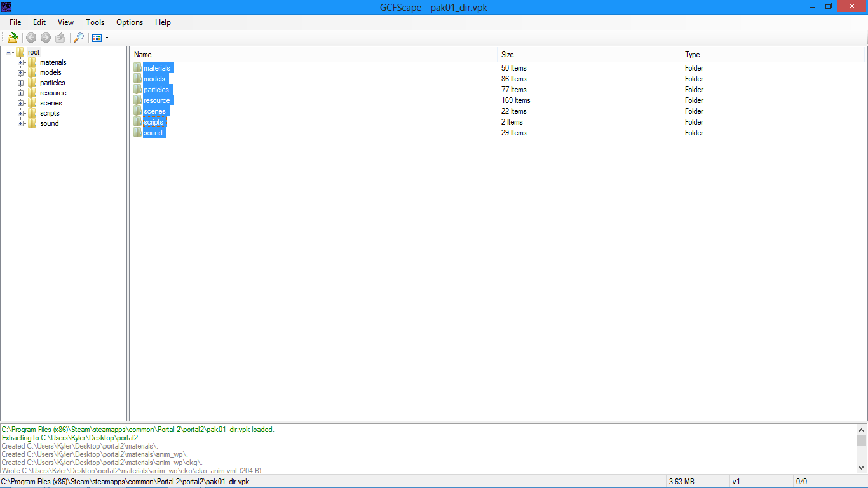Expand the scripts node in the tree
Viewport: 868px width, 488px height.
(x=20, y=113)
